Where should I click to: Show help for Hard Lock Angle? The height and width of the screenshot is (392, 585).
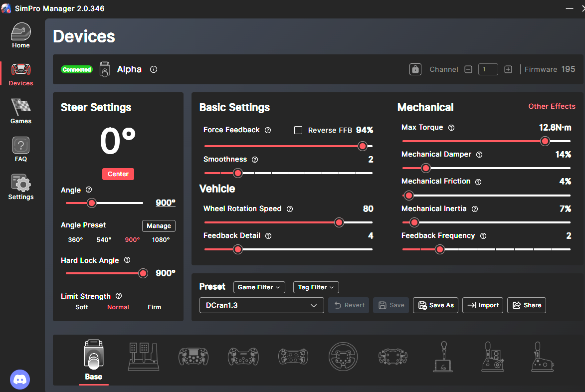[x=127, y=260]
